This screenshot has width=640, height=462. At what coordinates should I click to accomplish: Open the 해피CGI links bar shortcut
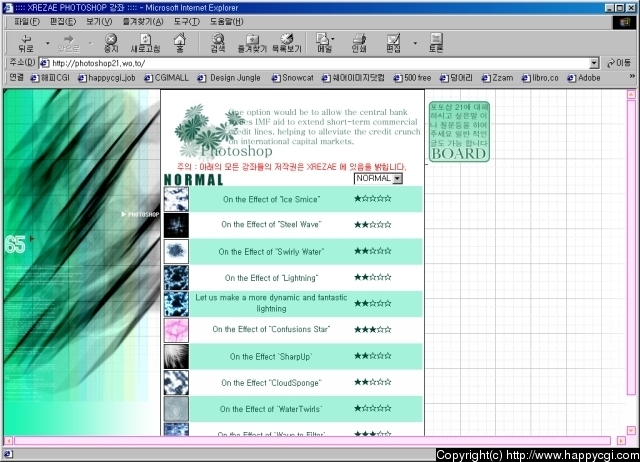click(50, 78)
